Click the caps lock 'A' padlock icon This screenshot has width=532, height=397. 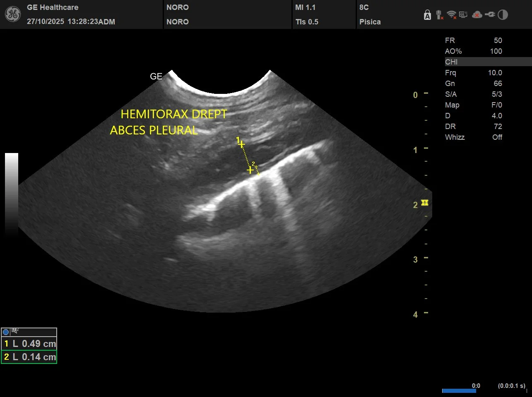pyautogui.click(x=427, y=15)
